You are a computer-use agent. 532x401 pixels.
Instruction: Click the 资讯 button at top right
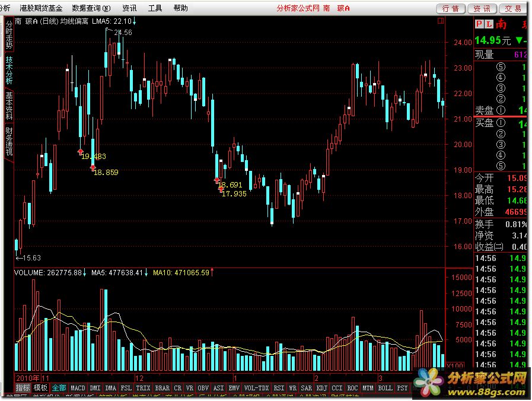pyautogui.click(x=482, y=8)
